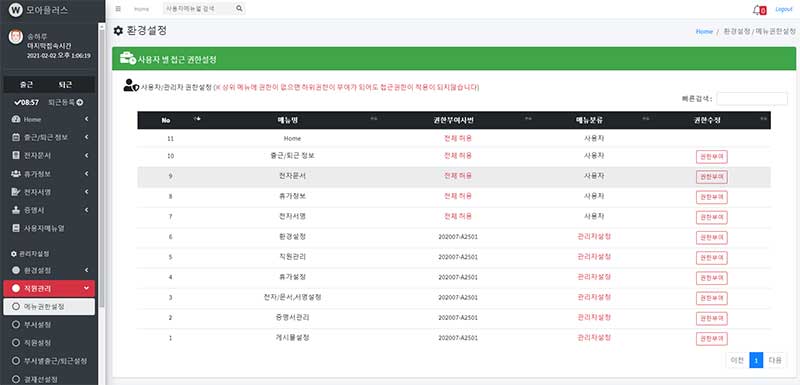Viewport: 800px width, 385px height.
Task: Collapse the 직원관리 menu chevron
Action: 86,289
